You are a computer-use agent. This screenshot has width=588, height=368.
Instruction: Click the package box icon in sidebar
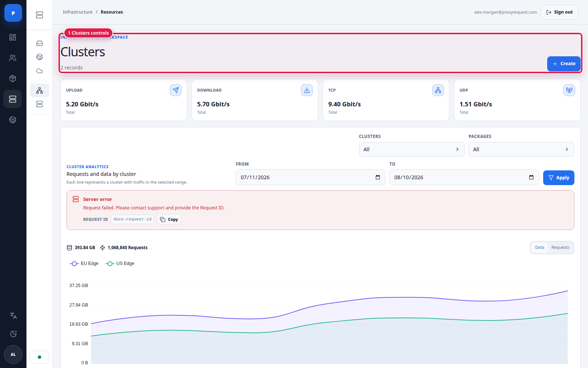coord(12,78)
